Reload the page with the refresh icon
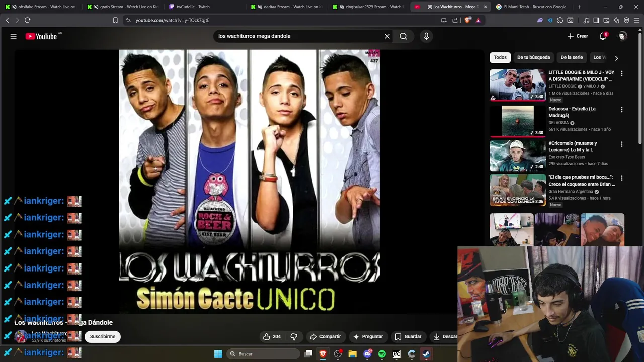The width and height of the screenshot is (644, 362). coord(27,20)
